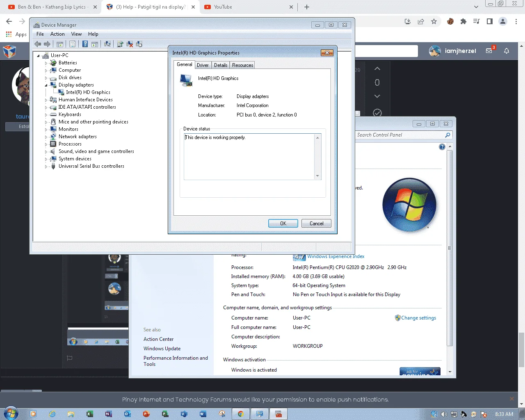525x420 pixels.
Task: Switch to Driver tab in properties dialog
Action: click(203, 65)
